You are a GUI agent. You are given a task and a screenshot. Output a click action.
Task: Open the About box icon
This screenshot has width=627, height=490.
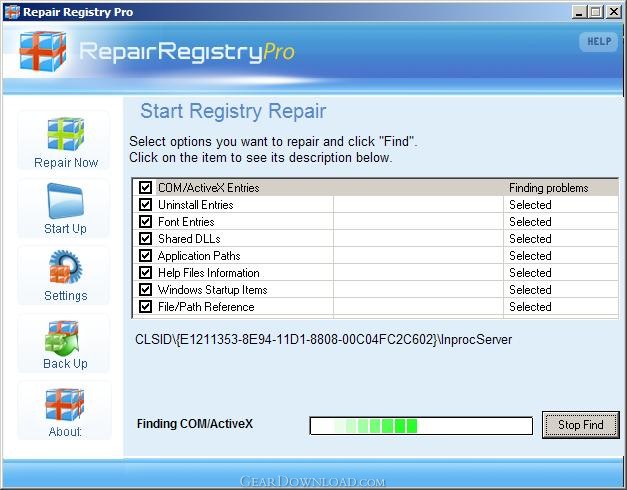65,404
